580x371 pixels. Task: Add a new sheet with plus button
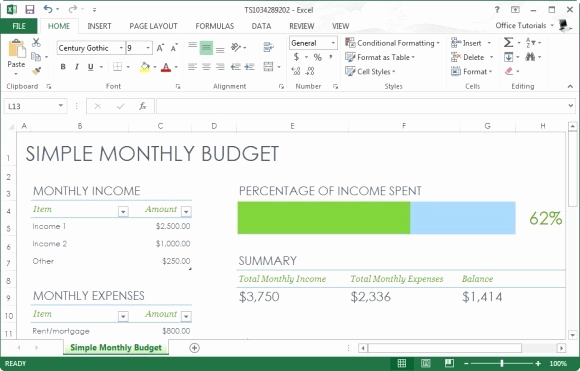(194, 348)
